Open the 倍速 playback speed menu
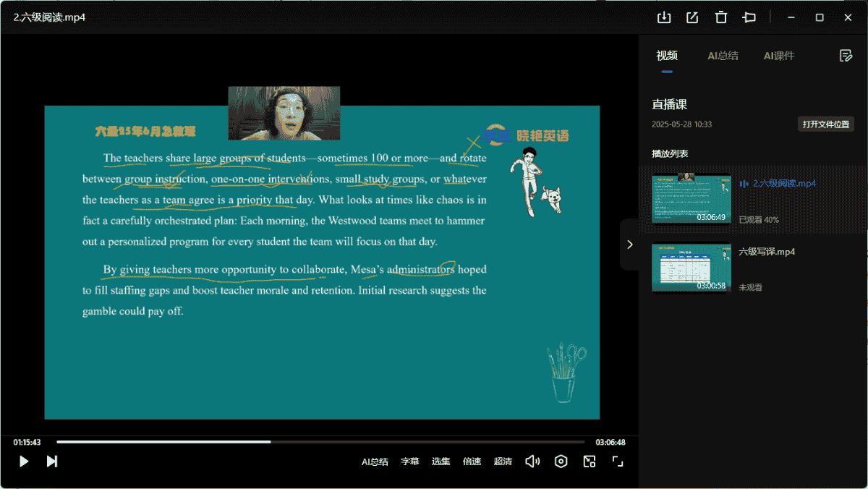Viewport: 868px width, 489px height. point(472,462)
